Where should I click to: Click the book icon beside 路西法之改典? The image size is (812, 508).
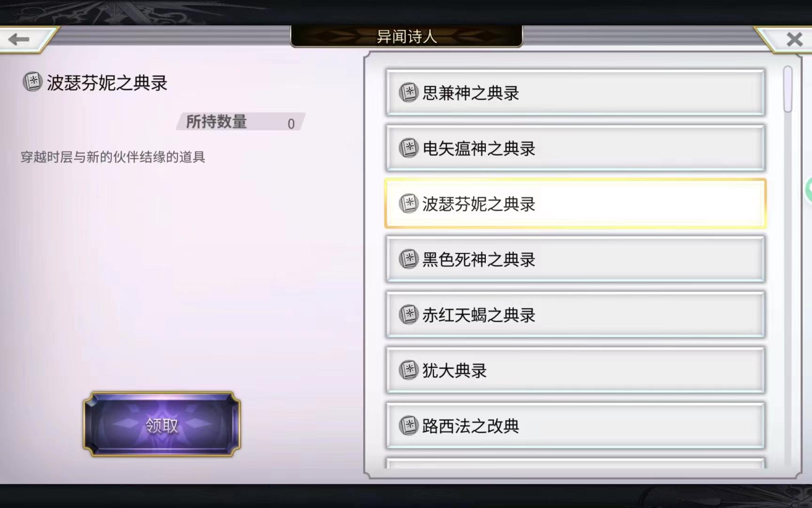[408, 426]
